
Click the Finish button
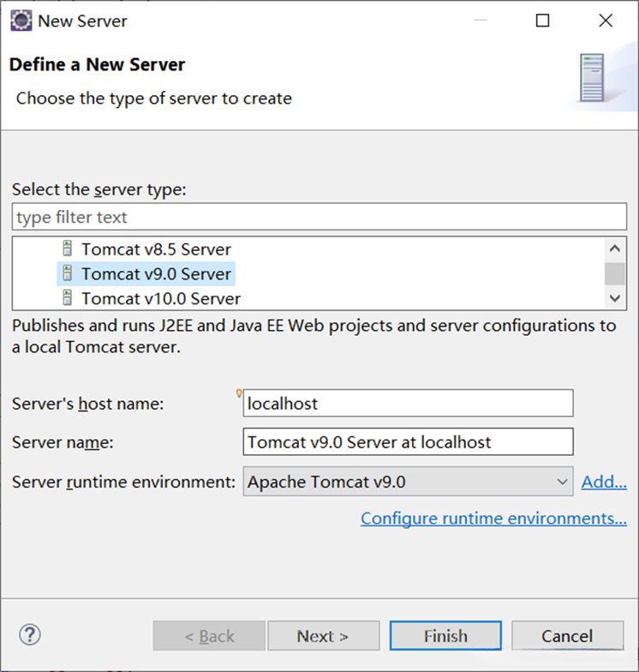click(445, 636)
